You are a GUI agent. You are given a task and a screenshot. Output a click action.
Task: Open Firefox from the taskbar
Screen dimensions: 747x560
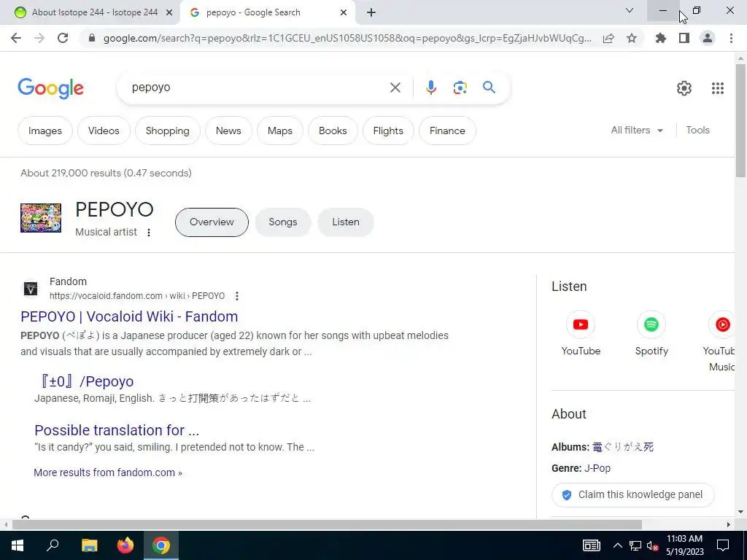click(x=125, y=545)
